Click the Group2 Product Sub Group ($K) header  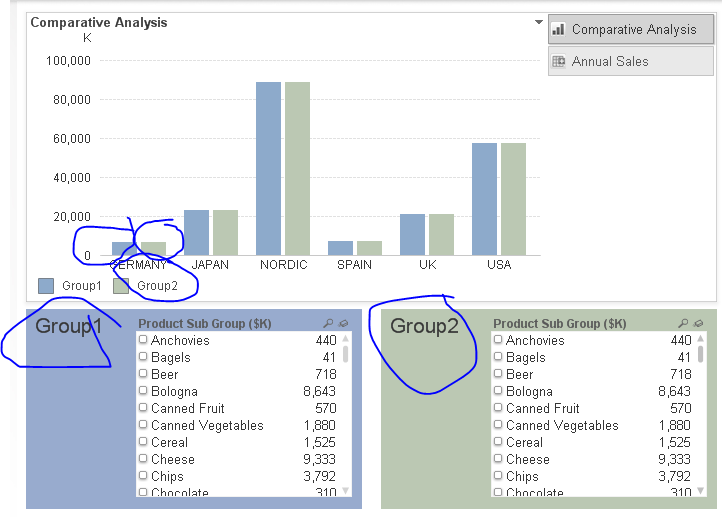560,324
